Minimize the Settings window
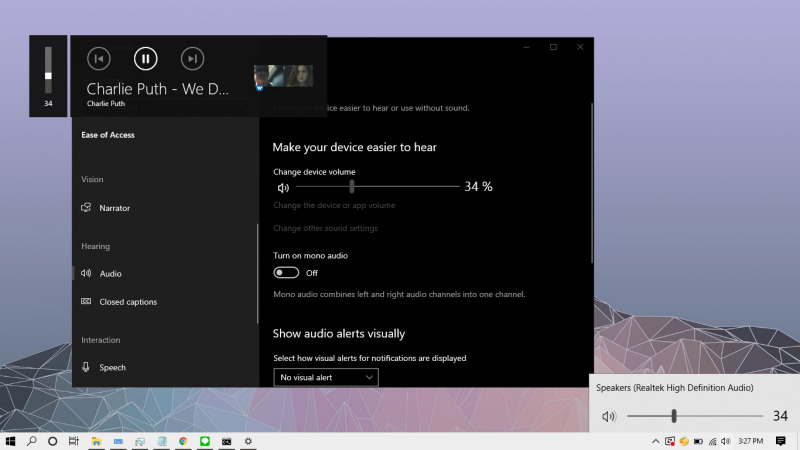This screenshot has height=450, width=800. pos(527,47)
